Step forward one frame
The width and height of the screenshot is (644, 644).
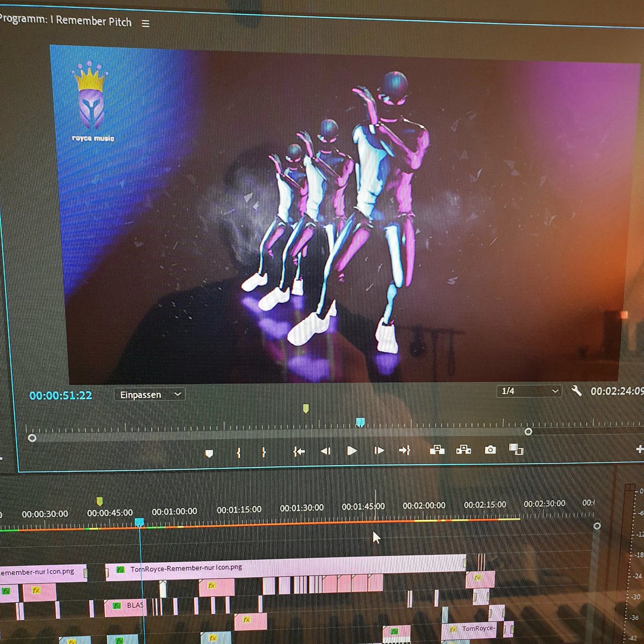379,450
